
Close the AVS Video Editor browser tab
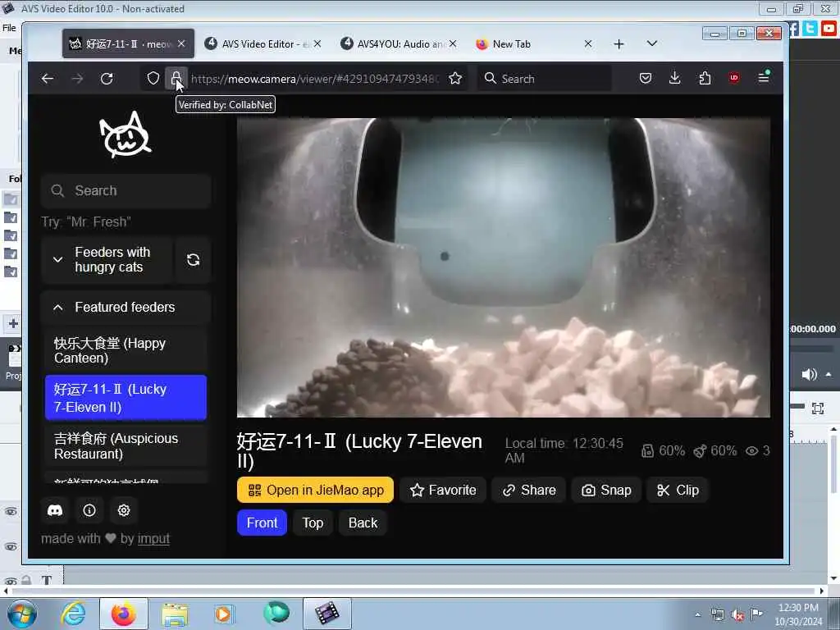pyautogui.click(x=317, y=44)
